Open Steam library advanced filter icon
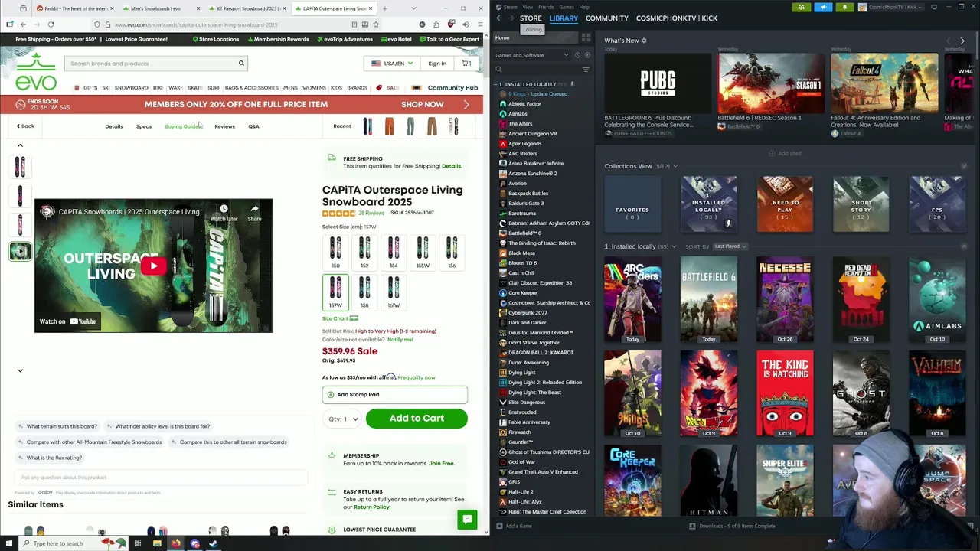 tap(586, 70)
